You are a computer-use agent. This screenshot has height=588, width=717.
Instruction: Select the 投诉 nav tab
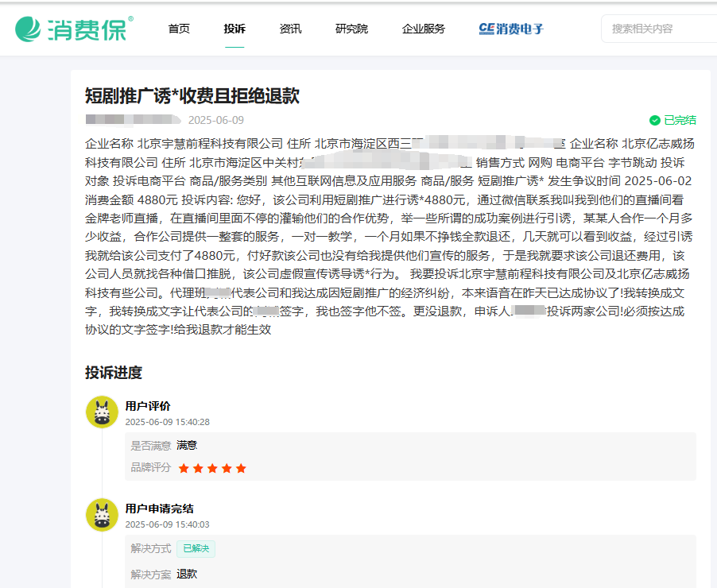point(234,29)
